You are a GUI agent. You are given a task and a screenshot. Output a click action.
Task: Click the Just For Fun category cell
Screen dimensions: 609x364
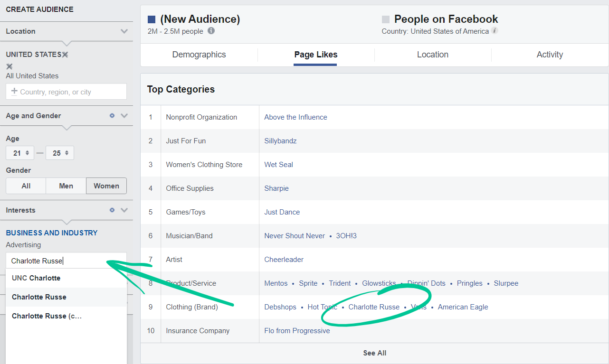pos(186,141)
